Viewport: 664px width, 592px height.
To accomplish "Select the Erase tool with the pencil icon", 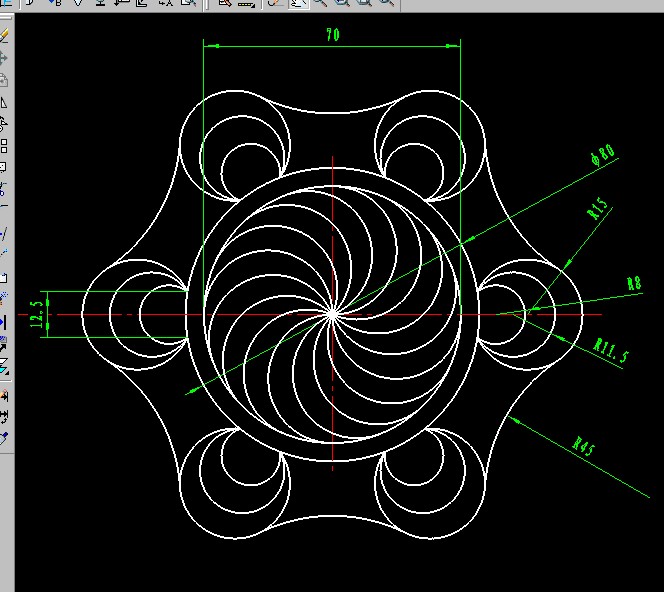I will (x=4, y=35).
